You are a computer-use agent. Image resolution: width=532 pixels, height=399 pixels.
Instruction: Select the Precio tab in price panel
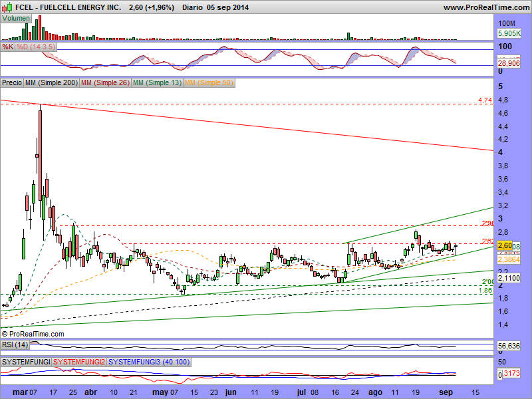point(12,82)
